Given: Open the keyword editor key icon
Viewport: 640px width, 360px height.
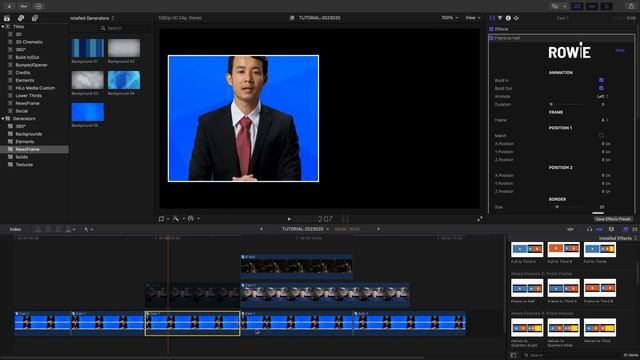Looking at the screenshot, I should pos(24,6).
